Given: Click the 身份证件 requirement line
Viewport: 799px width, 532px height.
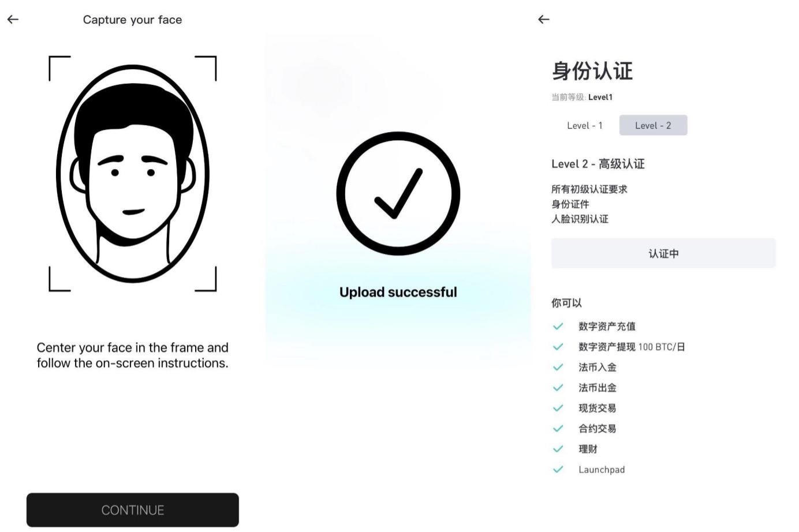Looking at the screenshot, I should pyautogui.click(x=570, y=204).
